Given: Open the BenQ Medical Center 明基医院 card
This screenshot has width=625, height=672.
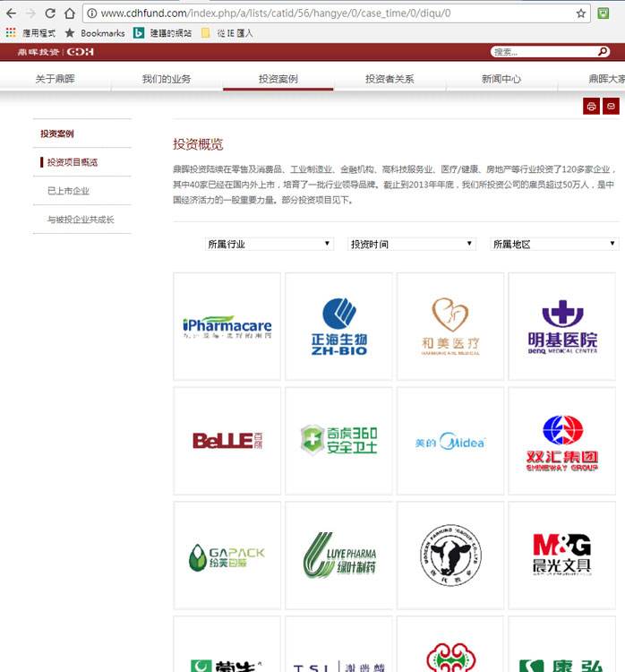Looking at the screenshot, I should tap(562, 326).
